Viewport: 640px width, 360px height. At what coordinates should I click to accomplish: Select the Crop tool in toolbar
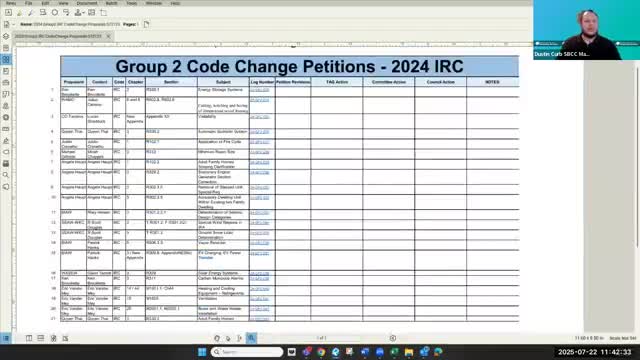tap(104, 13)
